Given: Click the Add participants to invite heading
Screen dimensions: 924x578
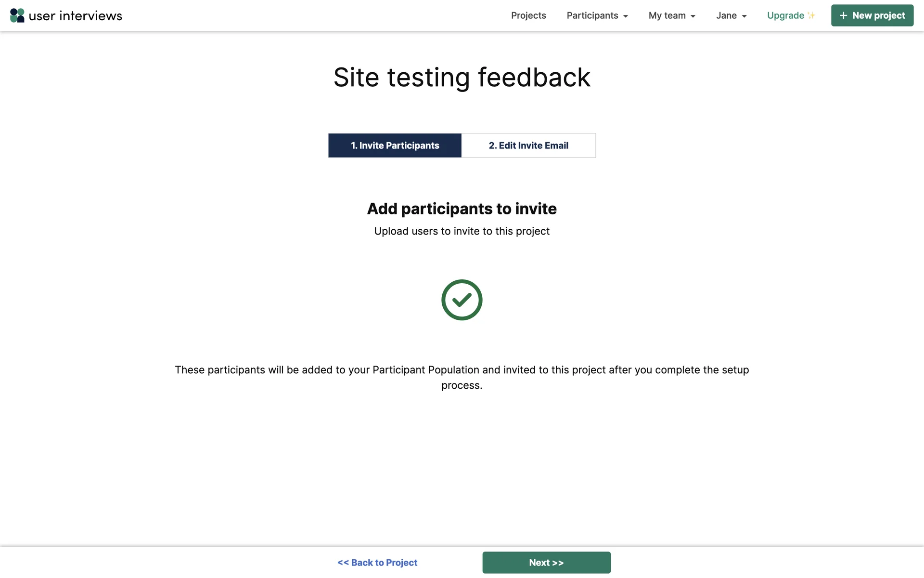Looking at the screenshot, I should (x=462, y=209).
